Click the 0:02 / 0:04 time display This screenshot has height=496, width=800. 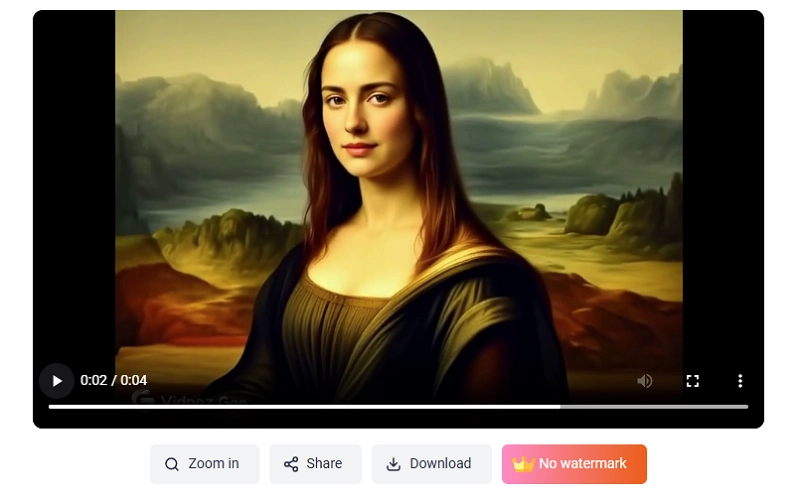[x=113, y=380]
